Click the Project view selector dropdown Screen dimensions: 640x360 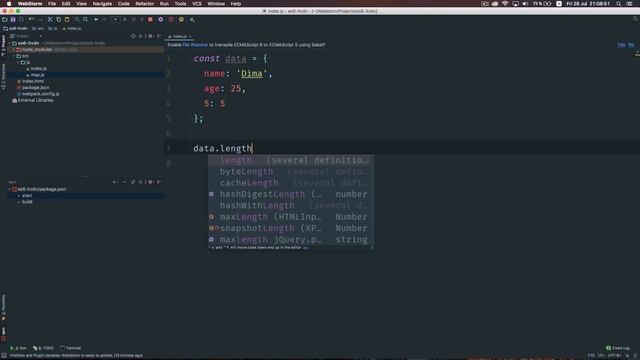27,36
